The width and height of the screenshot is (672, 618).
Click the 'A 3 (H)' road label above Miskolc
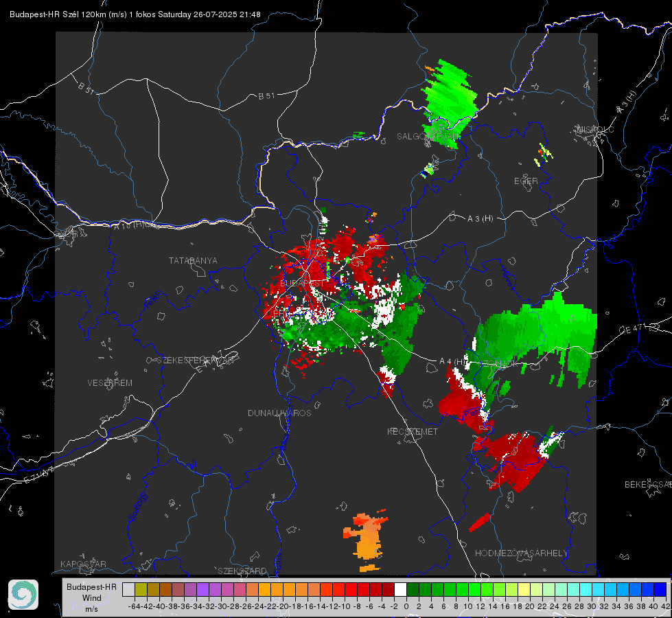click(x=627, y=102)
